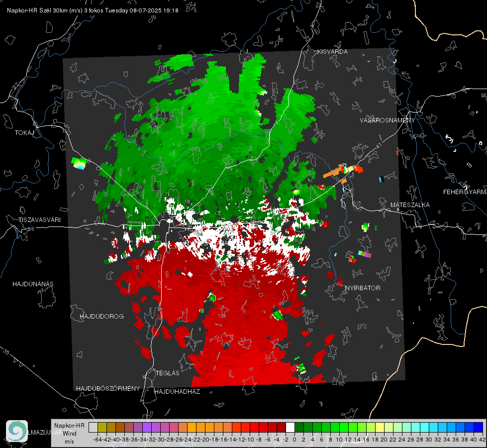Image resolution: width=487 pixels, height=448 pixels.
Task: Click road number 36 near Tiszavasvári
Action: [31, 229]
